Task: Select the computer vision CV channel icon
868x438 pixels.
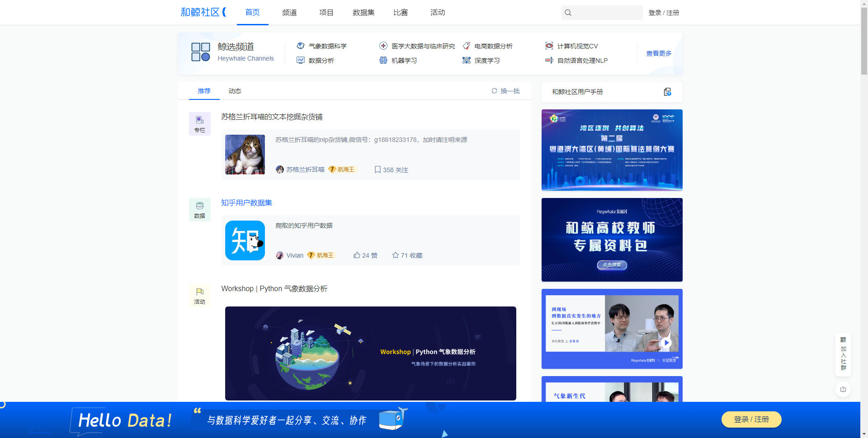Action: 549,46
